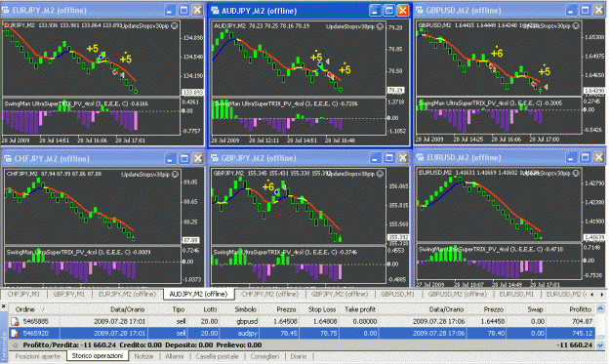
Task: Click the expert advisor smiley on EURUSD chart
Action: 576,174
